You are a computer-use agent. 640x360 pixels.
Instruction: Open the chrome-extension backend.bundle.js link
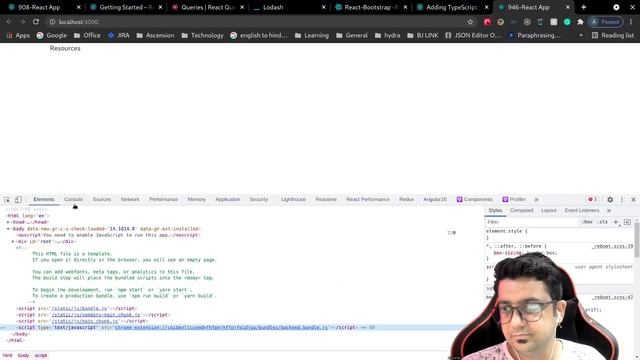coord(221,327)
